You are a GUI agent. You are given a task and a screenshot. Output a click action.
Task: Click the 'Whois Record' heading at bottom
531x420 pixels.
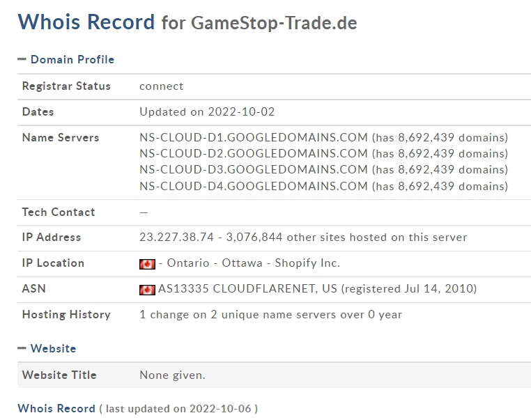tap(56, 408)
